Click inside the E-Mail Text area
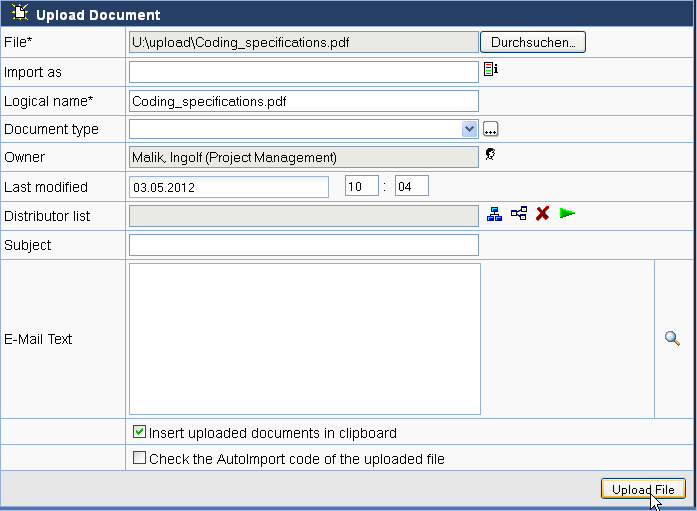Screen dimensions: 697x511 pos(304,339)
